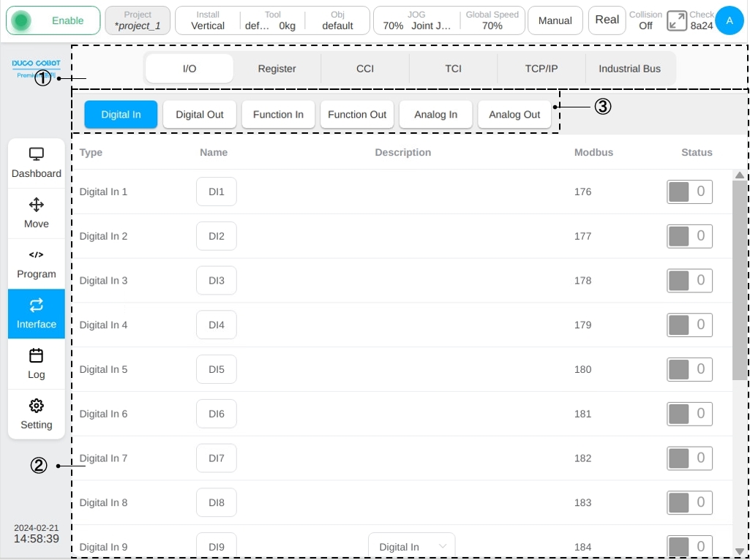Edit the DI1 name field
The height and width of the screenshot is (560, 750).
click(x=216, y=192)
